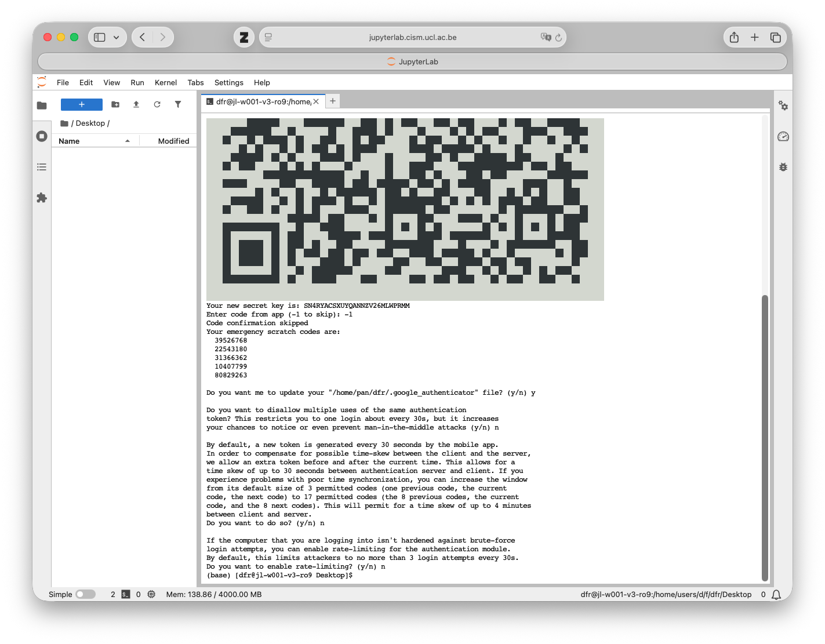Open Running Terminals and Kernels panel

pos(42,136)
